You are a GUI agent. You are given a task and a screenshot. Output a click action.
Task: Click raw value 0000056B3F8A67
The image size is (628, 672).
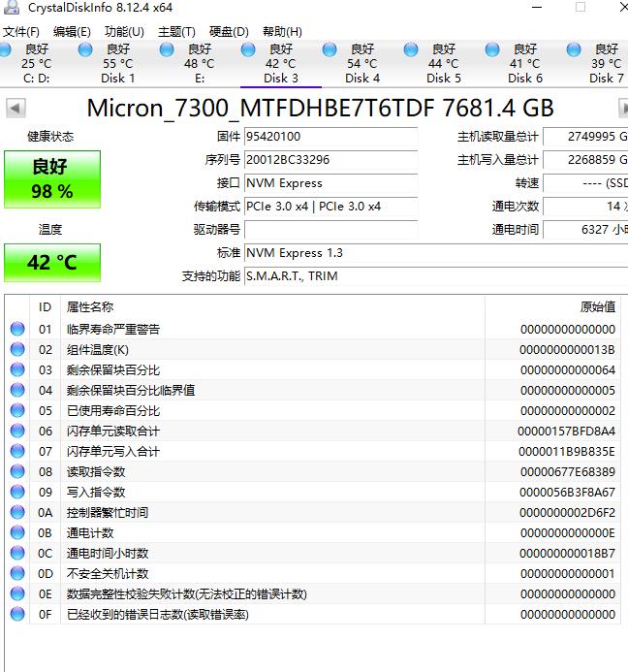click(567, 492)
